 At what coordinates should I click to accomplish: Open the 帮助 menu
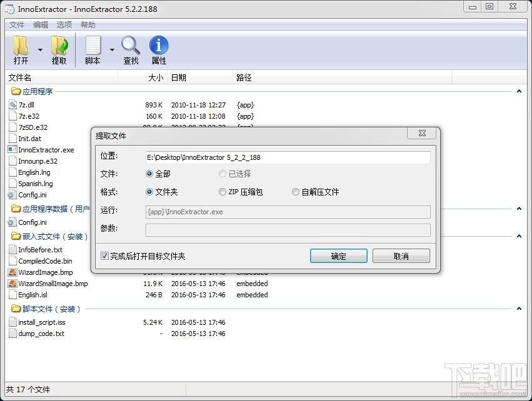point(88,25)
